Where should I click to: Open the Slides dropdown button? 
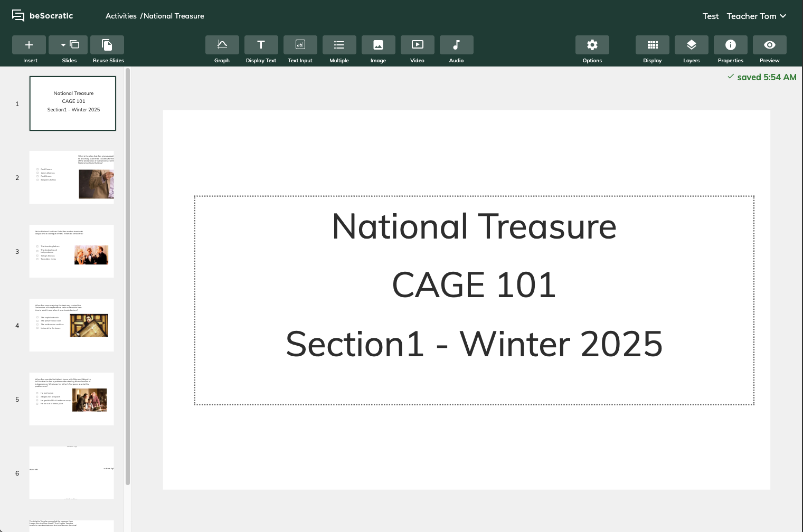[68, 45]
